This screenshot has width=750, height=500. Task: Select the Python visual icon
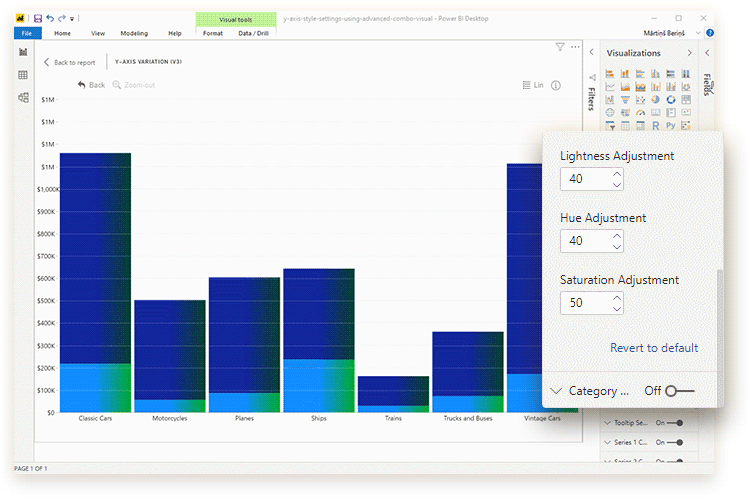[671, 126]
